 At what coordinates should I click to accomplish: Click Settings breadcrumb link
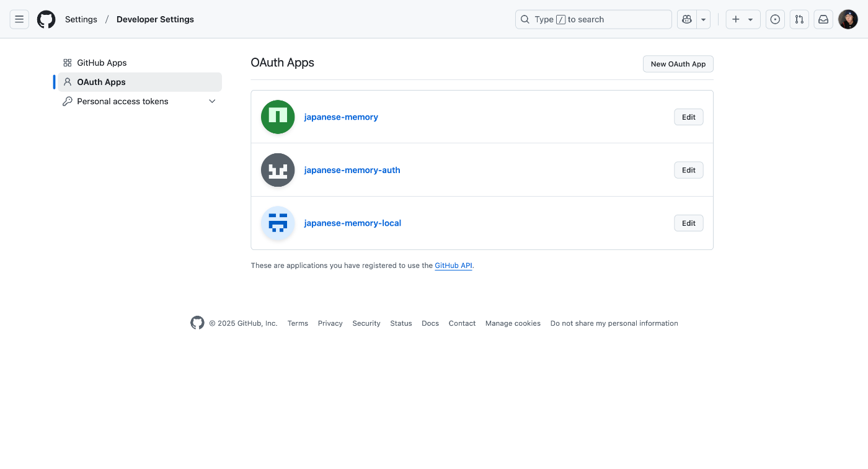pos(81,19)
